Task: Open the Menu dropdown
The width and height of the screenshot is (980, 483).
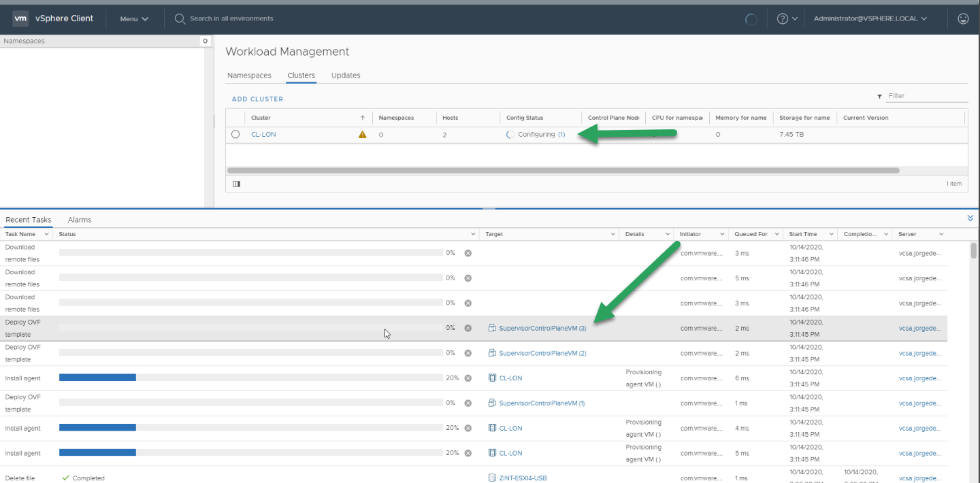Action: tap(134, 19)
